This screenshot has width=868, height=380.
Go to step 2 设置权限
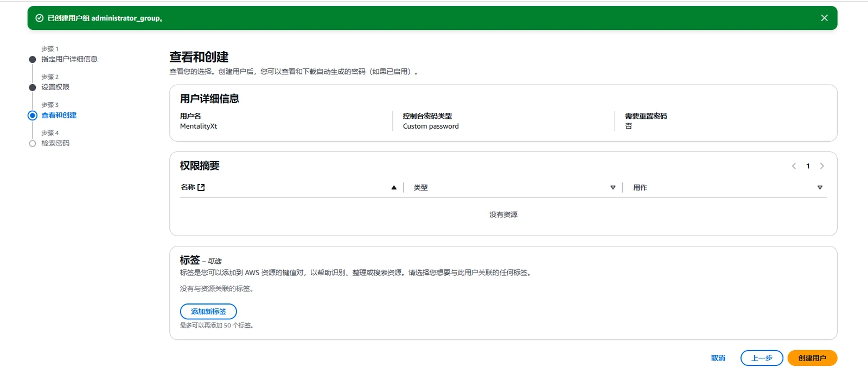pyautogui.click(x=55, y=87)
